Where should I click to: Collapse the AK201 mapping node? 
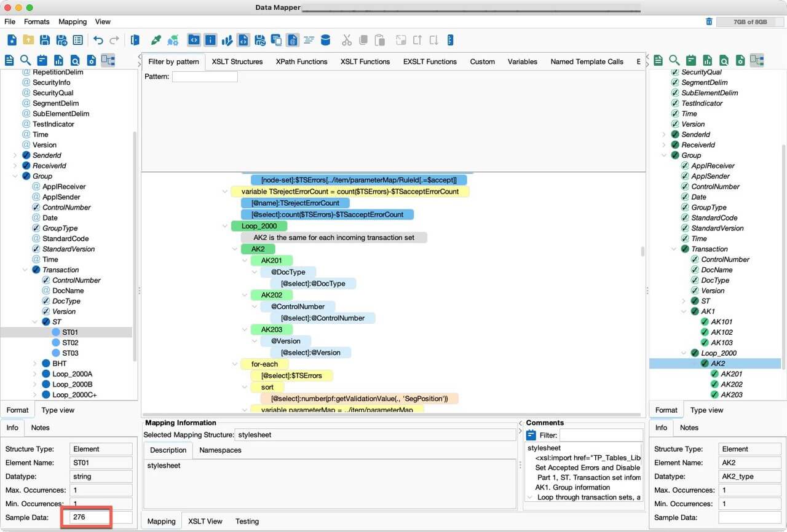pos(245,260)
